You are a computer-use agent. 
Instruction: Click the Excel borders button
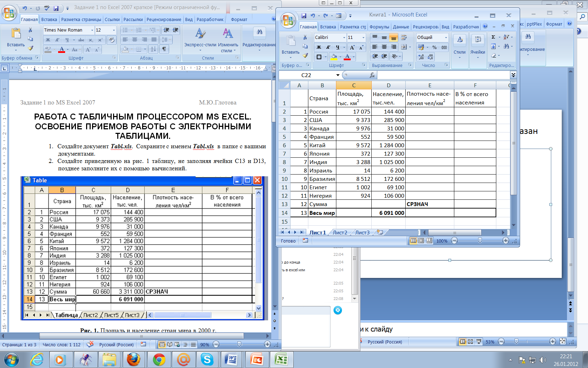[319, 56]
